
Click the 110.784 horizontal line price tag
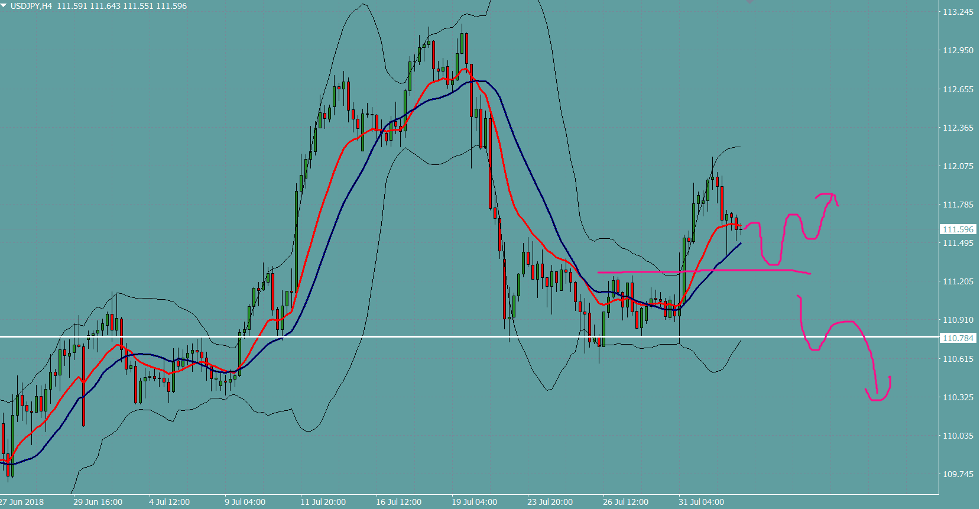(x=958, y=338)
